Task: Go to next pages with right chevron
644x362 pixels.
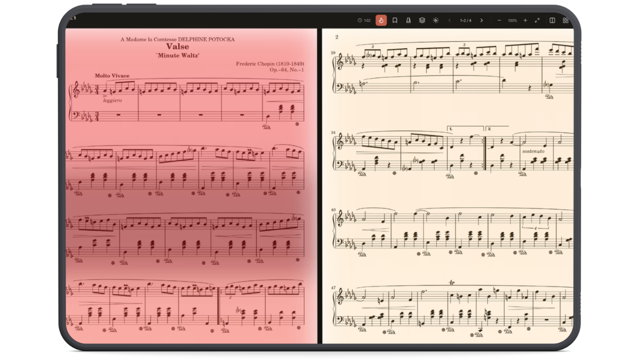Action: (481, 20)
